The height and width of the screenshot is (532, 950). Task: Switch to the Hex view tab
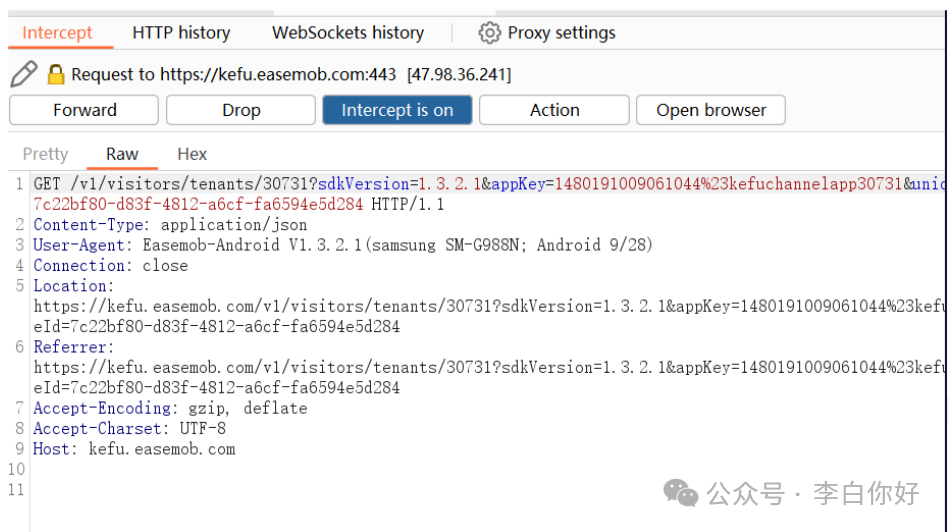pyautogui.click(x=192, y=154)
